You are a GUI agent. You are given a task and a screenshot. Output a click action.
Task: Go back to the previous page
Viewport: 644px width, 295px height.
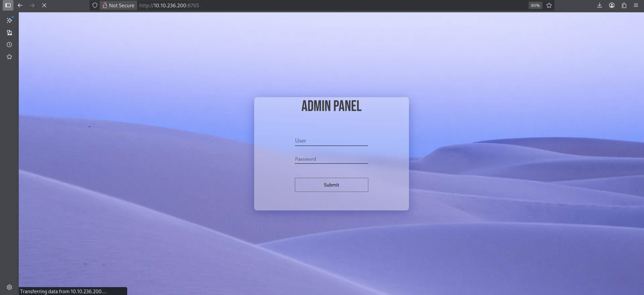pos(20,5)
